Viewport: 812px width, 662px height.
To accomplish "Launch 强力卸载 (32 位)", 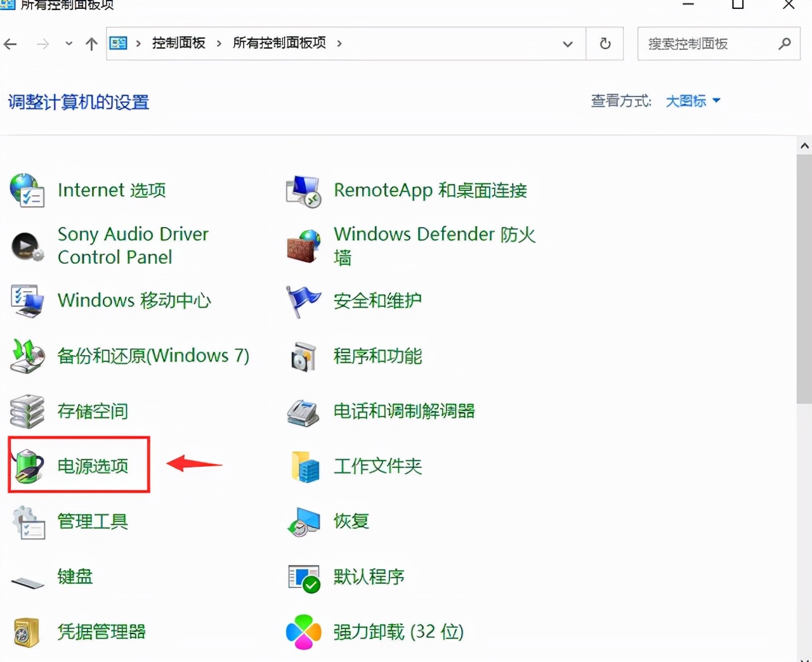I will tap(399, 632).
